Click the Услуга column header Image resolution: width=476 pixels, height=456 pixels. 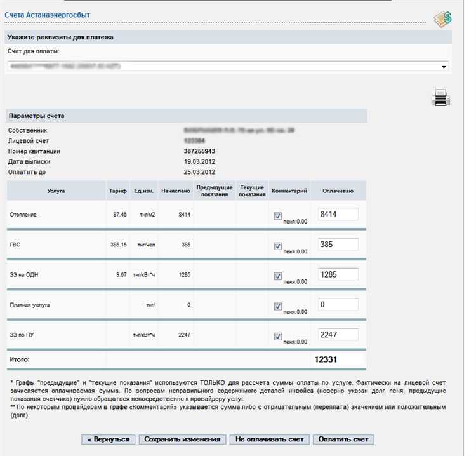point(56,191)
